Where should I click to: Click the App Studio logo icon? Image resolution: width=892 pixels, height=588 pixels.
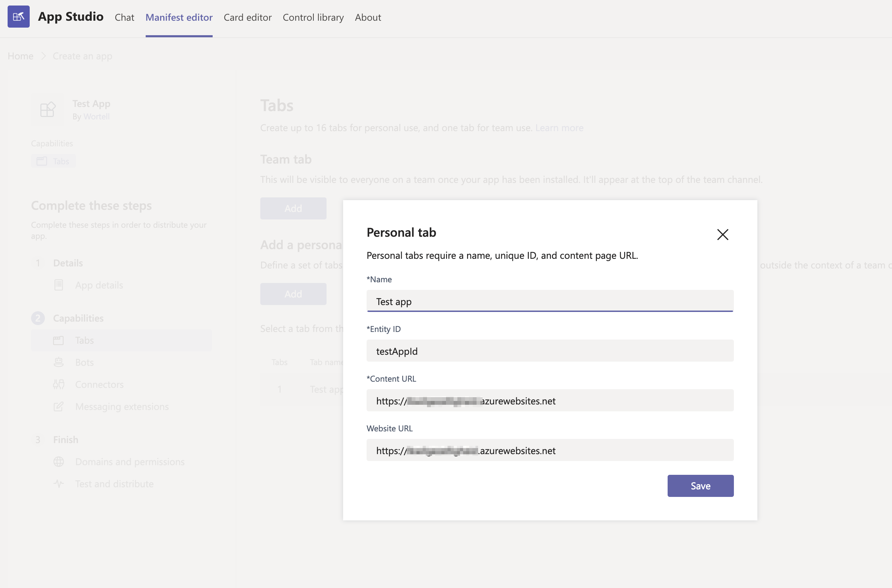coord(18,17)
